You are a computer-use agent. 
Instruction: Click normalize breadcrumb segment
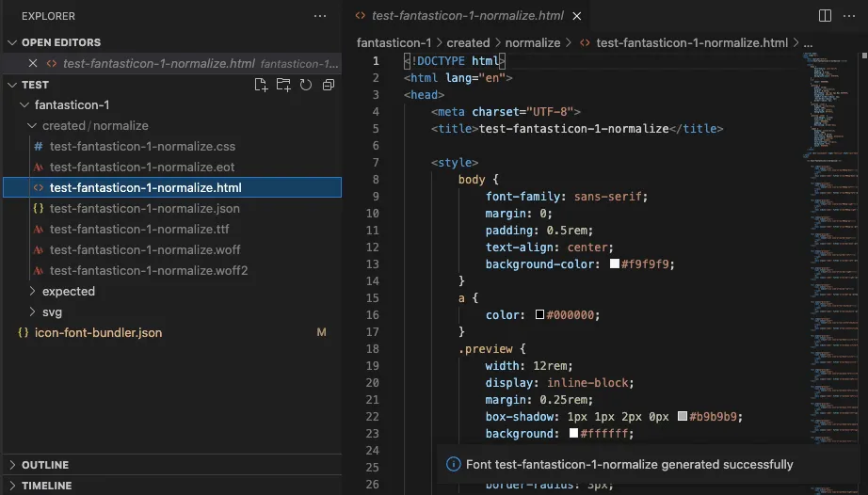533,42
